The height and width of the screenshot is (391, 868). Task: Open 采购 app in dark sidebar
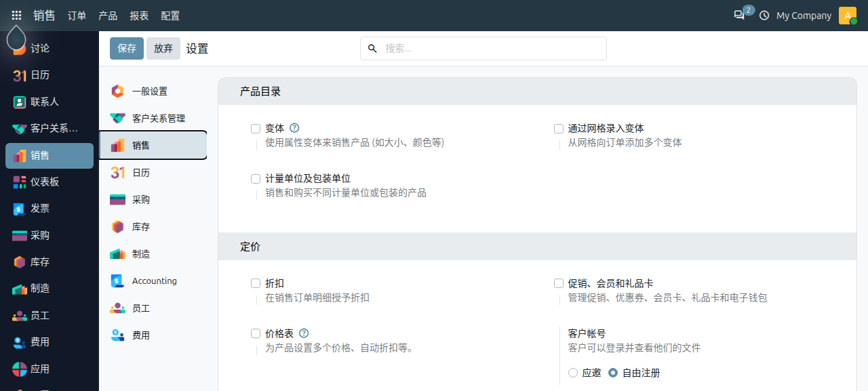click(50, 235)
